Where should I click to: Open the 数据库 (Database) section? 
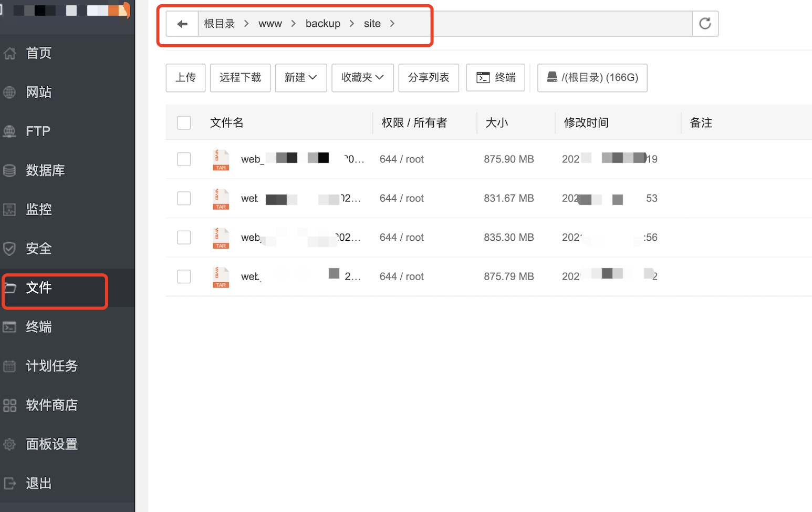pos(45,170)
